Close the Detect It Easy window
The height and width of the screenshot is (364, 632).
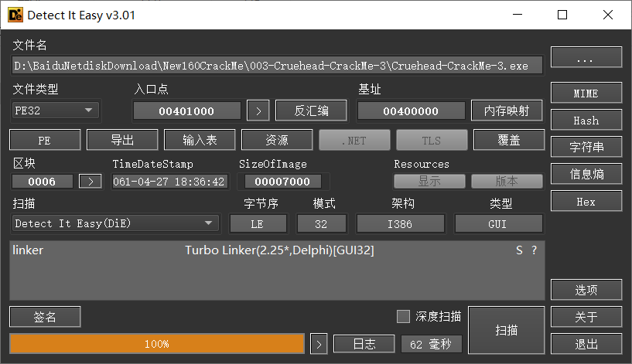(608, 15)
